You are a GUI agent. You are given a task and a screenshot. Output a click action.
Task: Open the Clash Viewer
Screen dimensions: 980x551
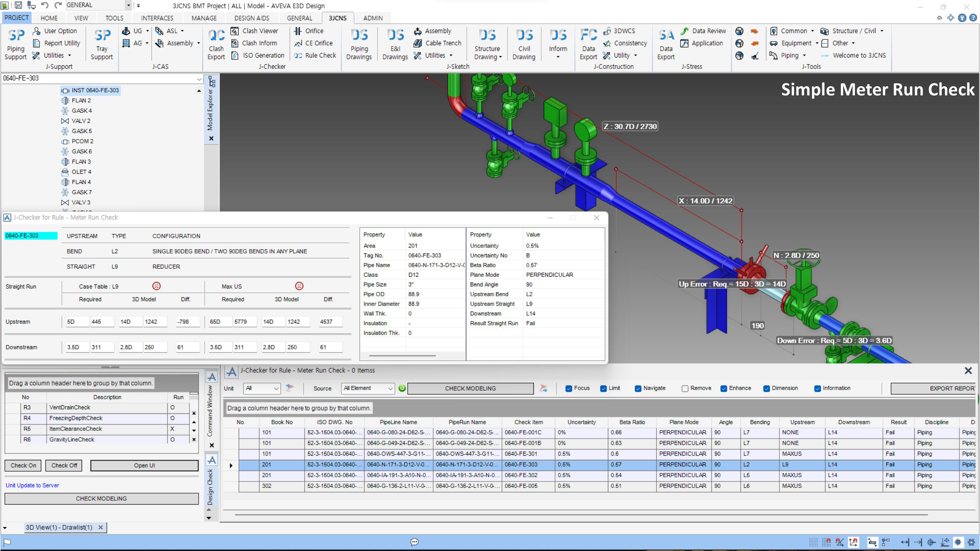254,31
